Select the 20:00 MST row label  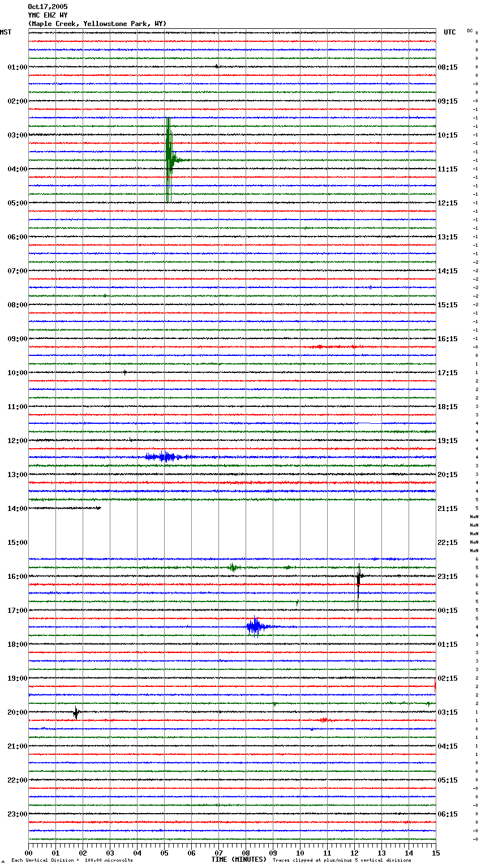click(18, 712)
